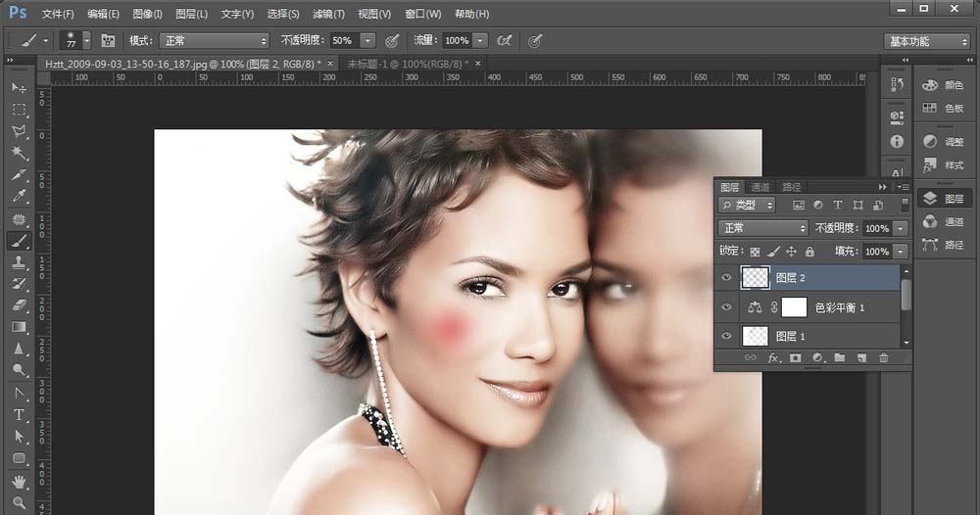This screenshot has height=515, width=980.
Task: Open the 调整 panel button
Action: [x=944, y=142]
